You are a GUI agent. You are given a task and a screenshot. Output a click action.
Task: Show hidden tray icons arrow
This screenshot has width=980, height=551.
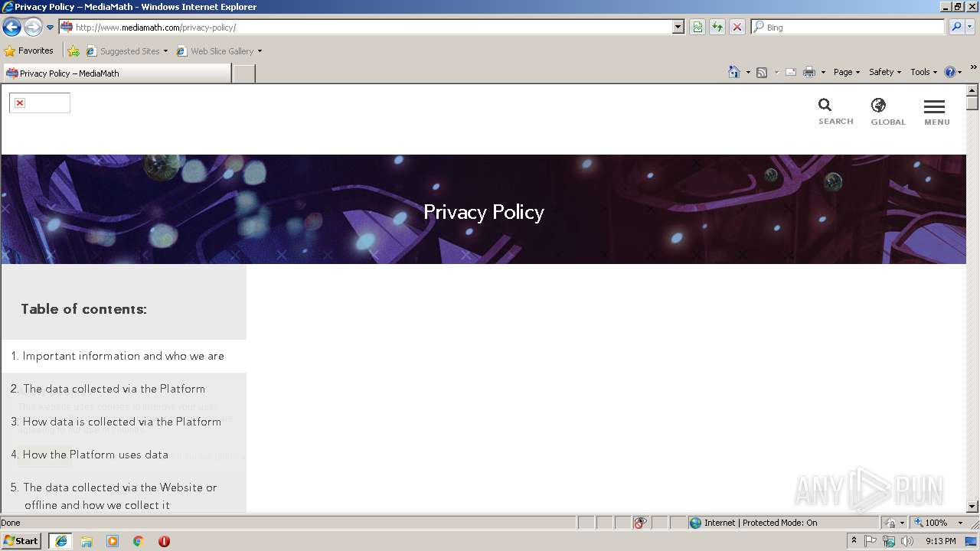[854, 541]
